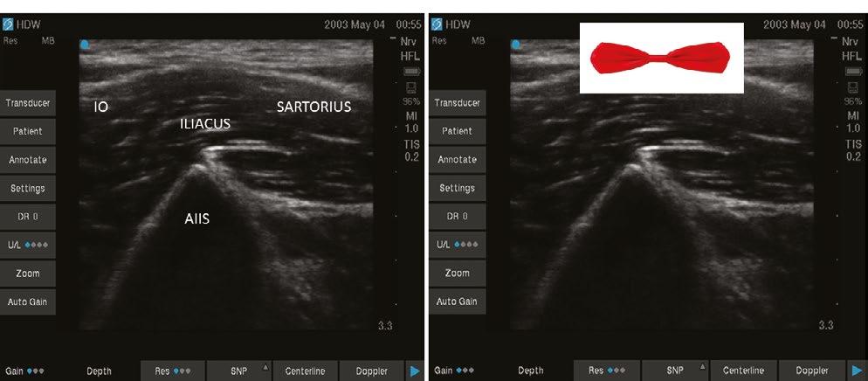Click the Doppler button in the left panel
This screenshot has height=381, width=868.
click(371, 371)
